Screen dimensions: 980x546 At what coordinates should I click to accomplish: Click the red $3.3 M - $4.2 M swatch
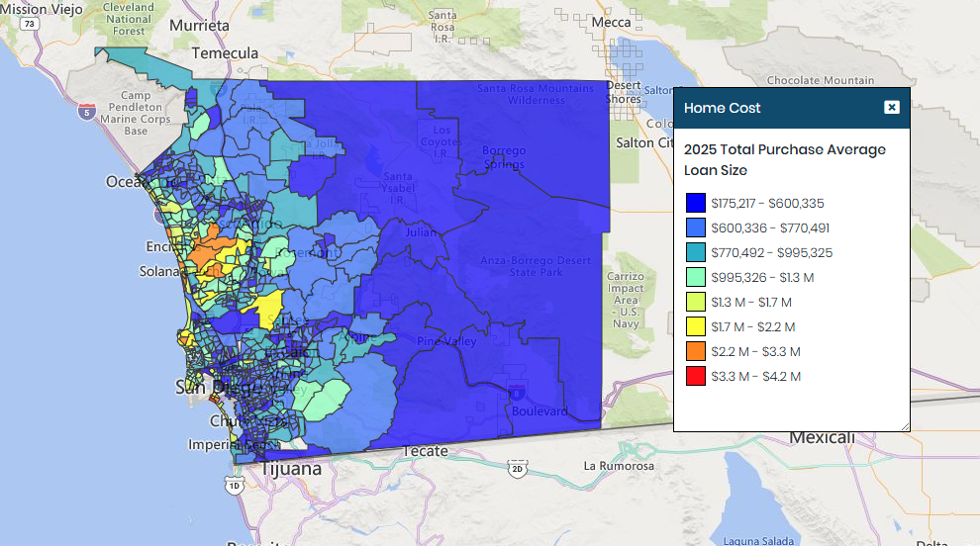coord(696,376)
